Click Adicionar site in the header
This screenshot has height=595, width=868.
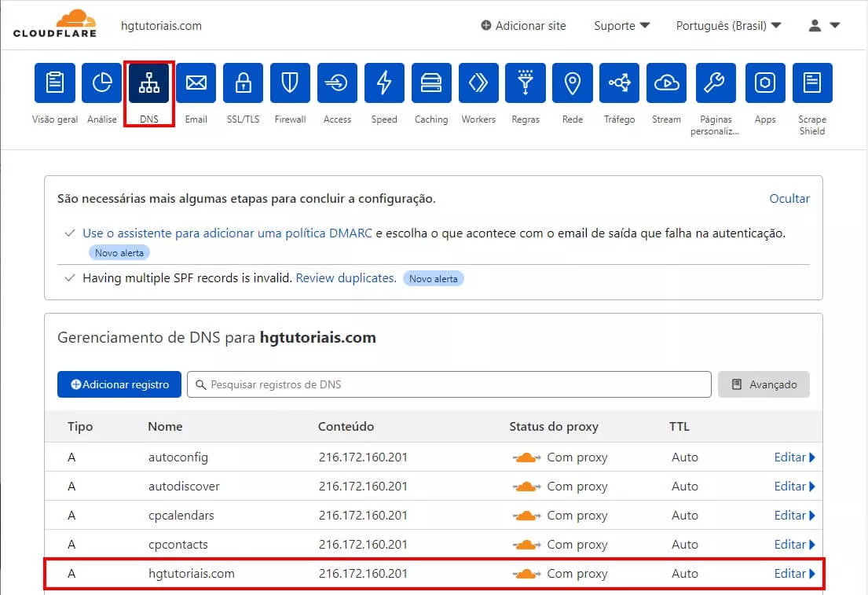click(x=523, y=25)
